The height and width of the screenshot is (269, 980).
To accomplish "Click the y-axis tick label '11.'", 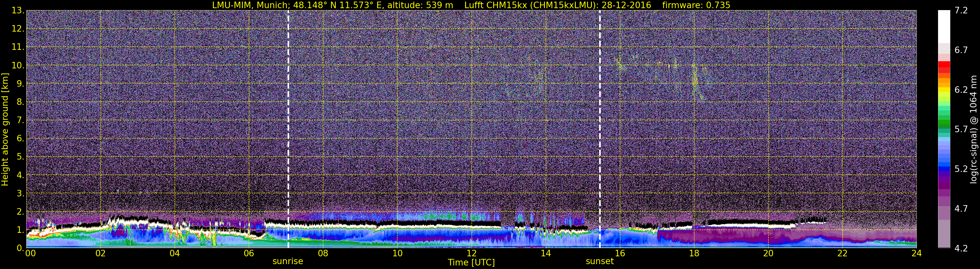I will [18, 47].
